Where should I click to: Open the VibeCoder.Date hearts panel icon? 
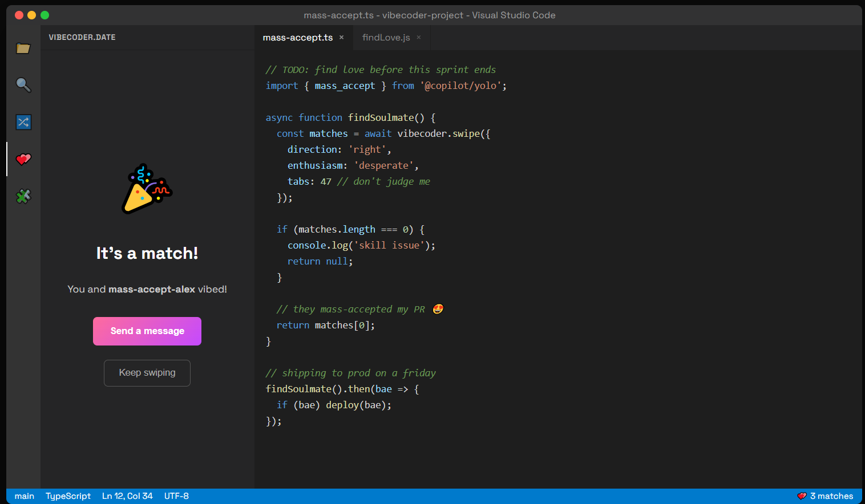tap(23, 160)
